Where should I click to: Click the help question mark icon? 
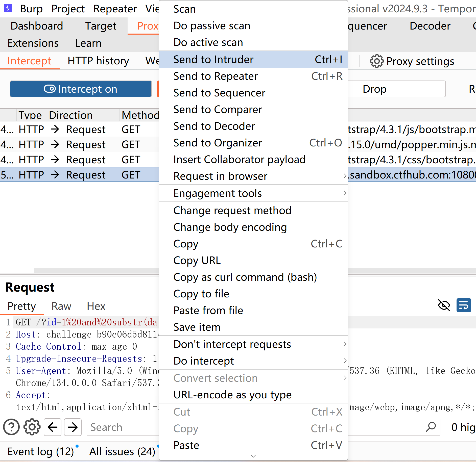click(11, 427)
